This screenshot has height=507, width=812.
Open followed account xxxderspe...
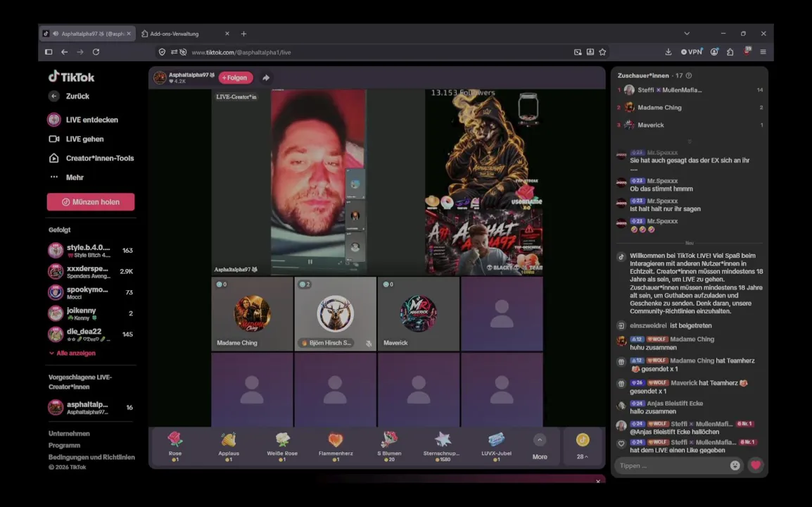click(91, 271)
